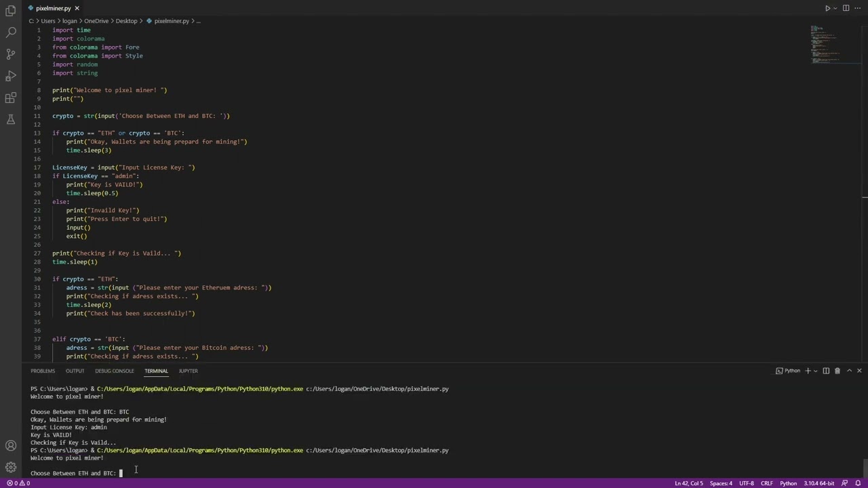Select interpreter 3.10.4 64-bit
The height and width of the screenshot is (488, 868).
point(818,483)
